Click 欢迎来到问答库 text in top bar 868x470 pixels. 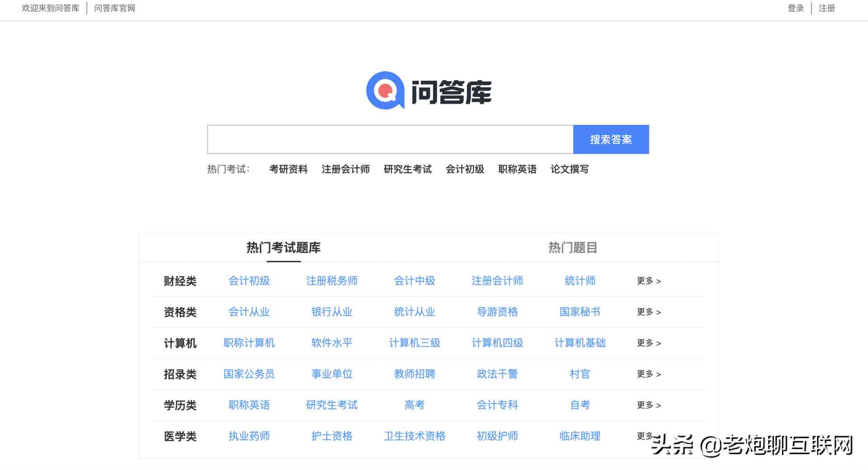coord(51,8)
